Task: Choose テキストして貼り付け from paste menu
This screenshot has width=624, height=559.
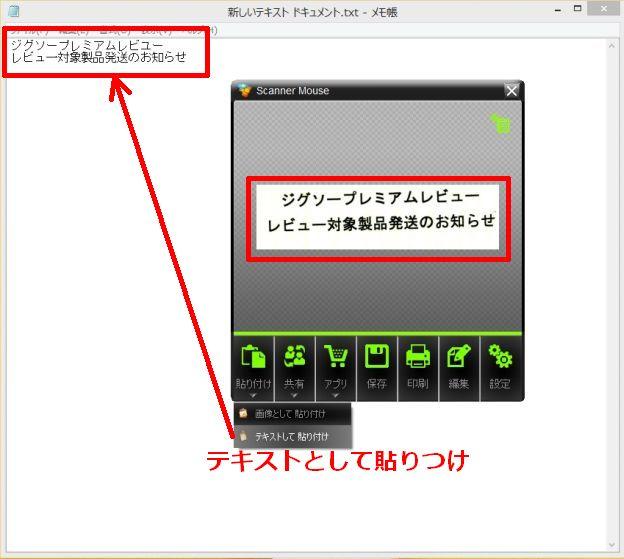Action: (292, 436)
